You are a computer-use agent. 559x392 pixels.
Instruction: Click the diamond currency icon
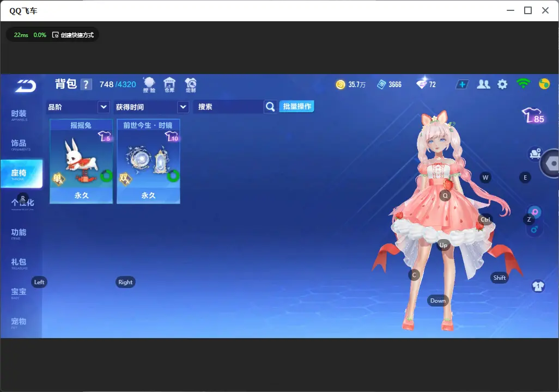422,84
